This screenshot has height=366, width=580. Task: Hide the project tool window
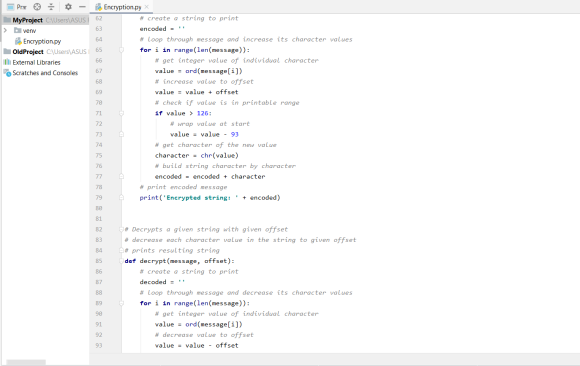point(82,7)
